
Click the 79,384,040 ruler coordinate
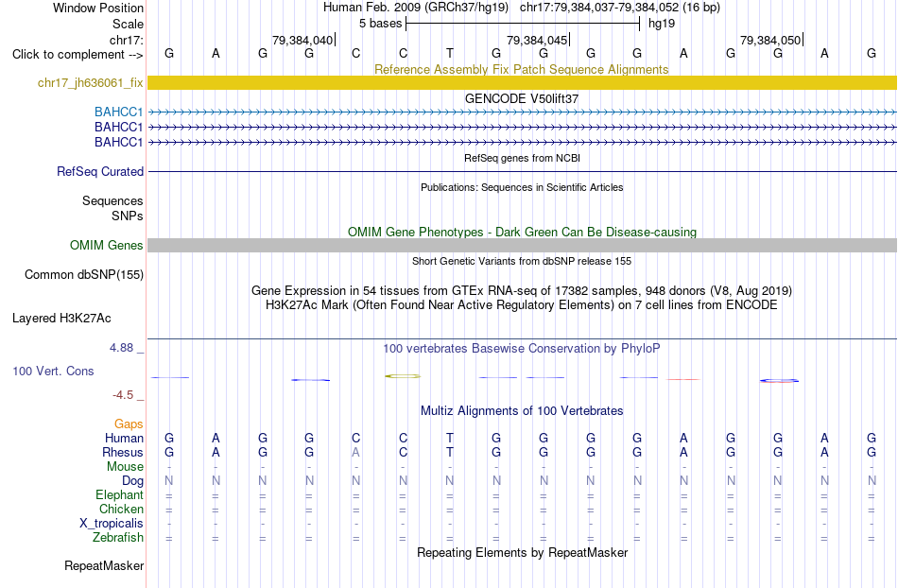click(x=302, y=40)
